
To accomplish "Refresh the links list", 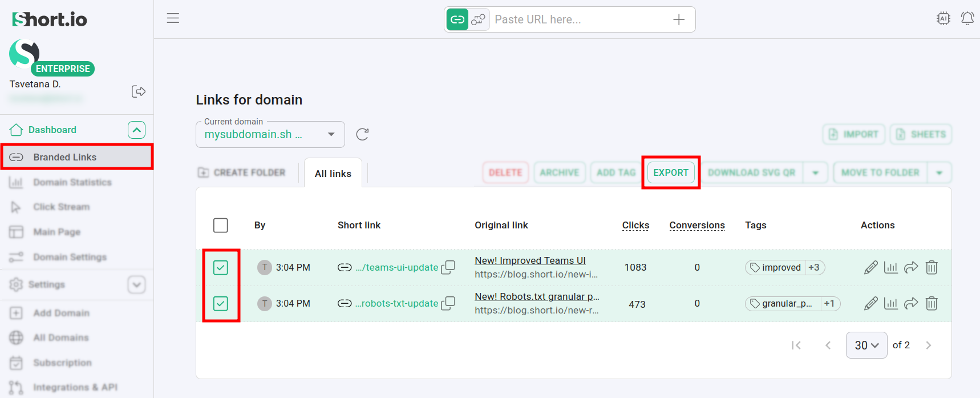I will coord(362,134).
